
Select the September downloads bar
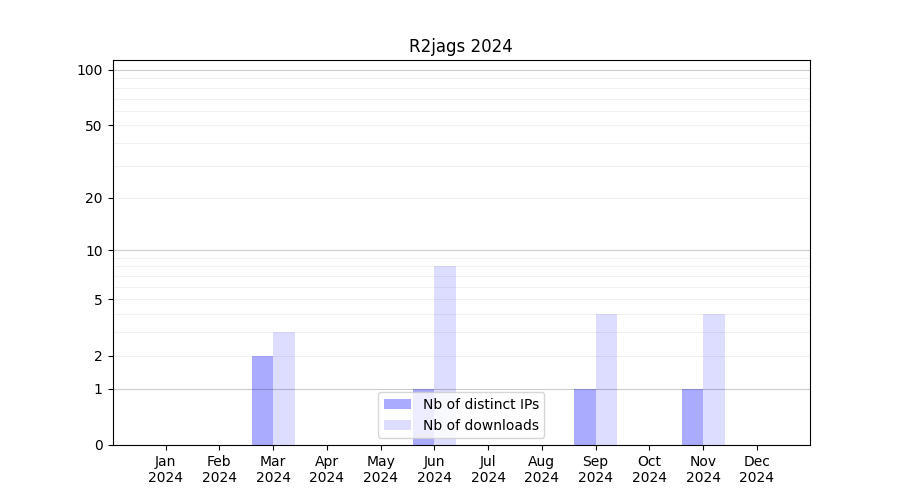click(x=606, y=379)
